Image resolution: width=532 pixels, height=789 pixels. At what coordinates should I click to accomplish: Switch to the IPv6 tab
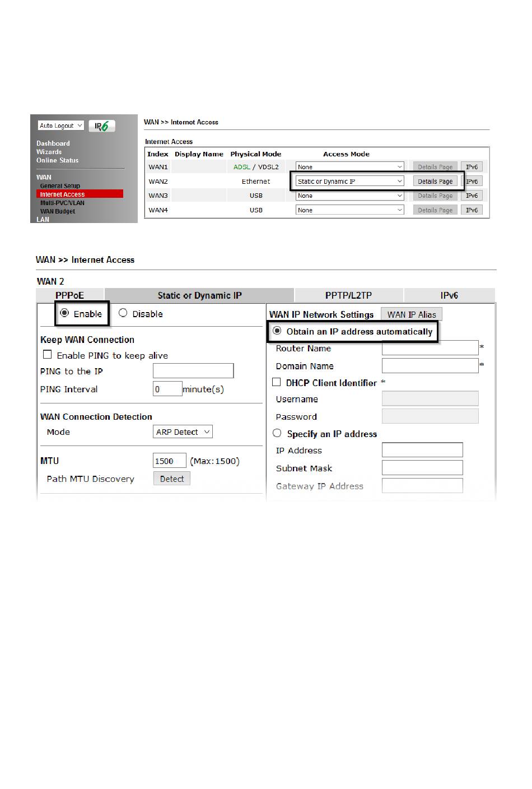449,295
